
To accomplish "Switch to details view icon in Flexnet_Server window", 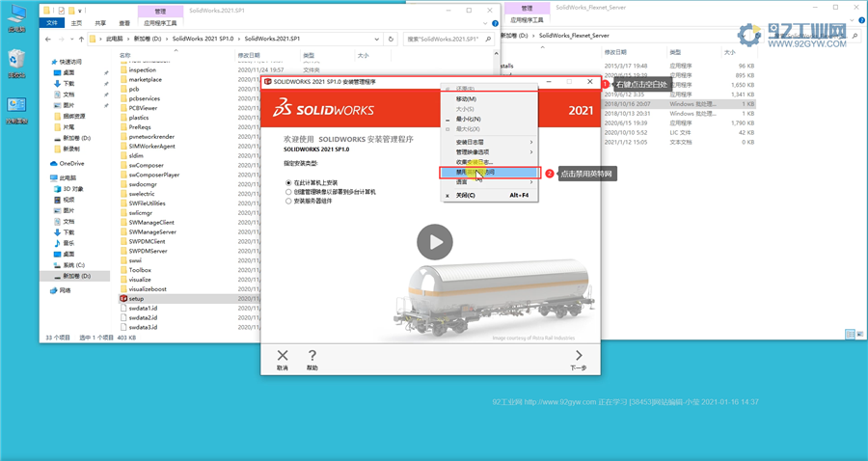I will 850,334.
